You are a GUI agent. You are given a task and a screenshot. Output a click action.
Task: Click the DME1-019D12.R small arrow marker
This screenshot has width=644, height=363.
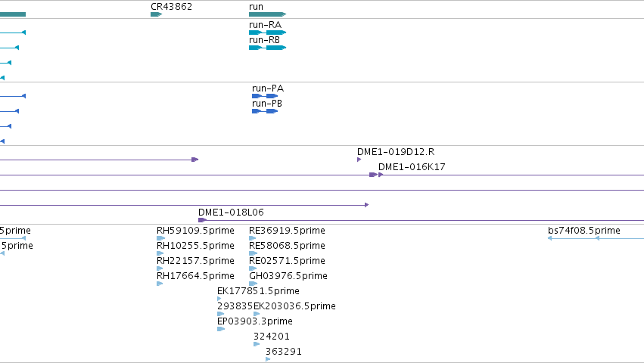359,160
